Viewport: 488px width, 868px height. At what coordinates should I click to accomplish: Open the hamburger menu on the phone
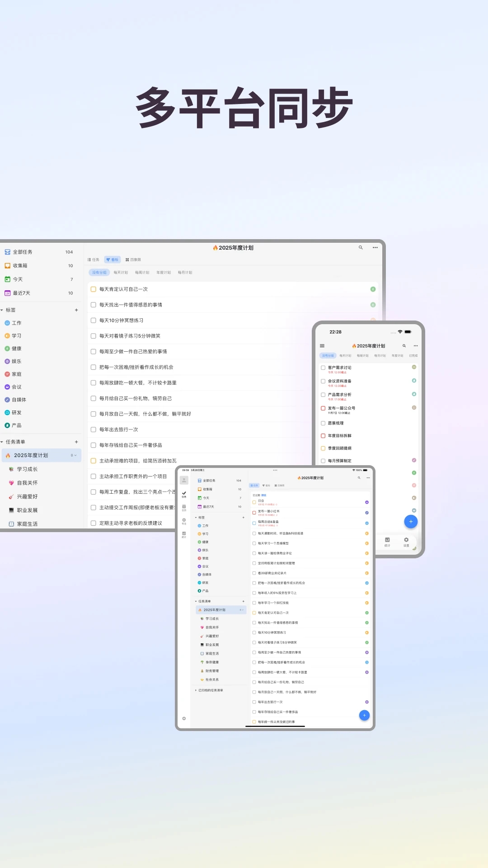click(322, 346)
